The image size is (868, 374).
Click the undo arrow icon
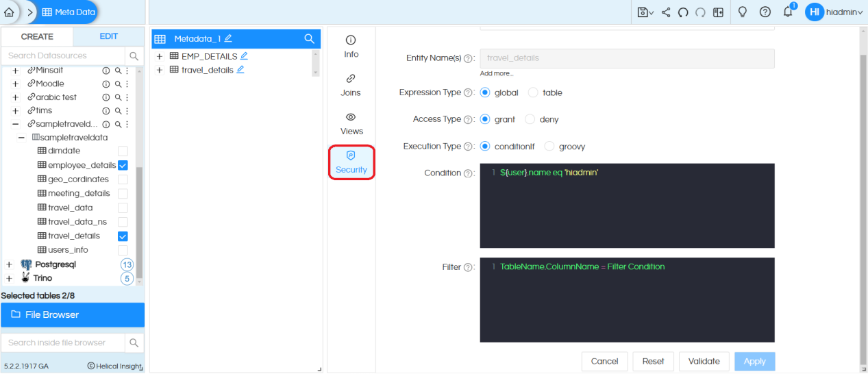coord(683,12)
